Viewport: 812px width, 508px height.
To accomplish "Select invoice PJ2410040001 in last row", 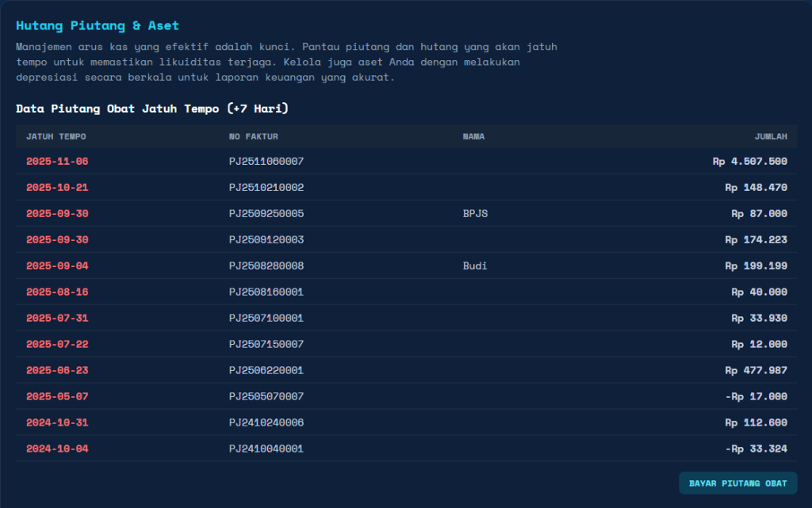I will 266,449.
